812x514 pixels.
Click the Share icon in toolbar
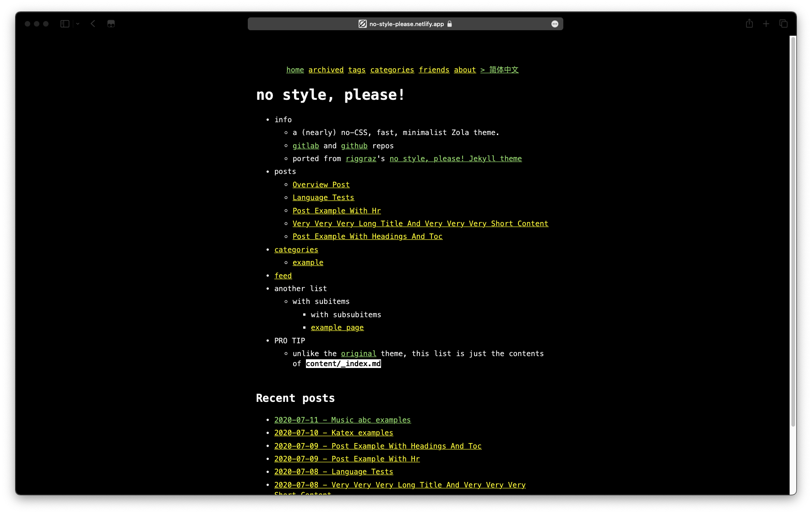click(x=749, y=23)
